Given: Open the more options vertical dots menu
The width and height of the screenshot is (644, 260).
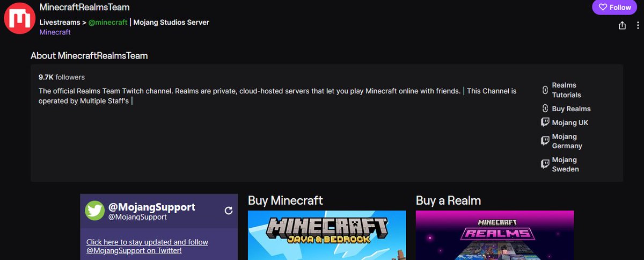Looking at the screenshot, I should (x=638, y=25).
